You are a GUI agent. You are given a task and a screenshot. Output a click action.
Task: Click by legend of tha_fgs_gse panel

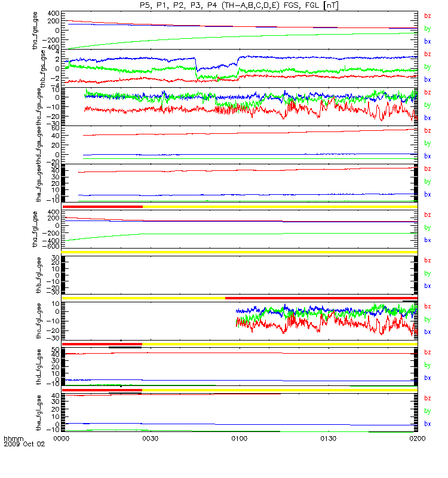428,29
